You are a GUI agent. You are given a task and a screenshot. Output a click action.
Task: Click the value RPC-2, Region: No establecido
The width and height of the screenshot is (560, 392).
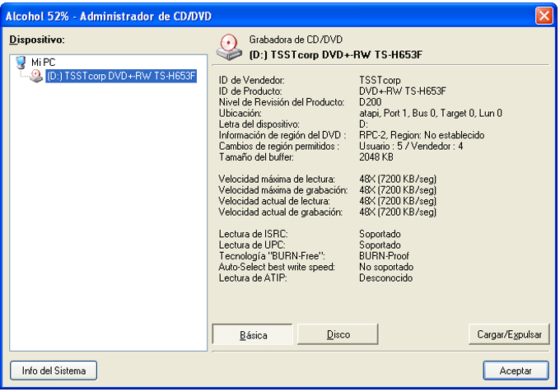coord(422,135)
